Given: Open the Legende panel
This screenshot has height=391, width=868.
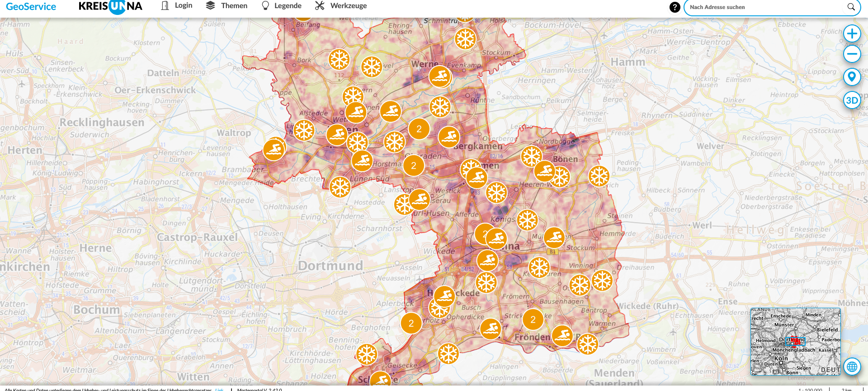Looking at the screenshot, I should [282, 6].
